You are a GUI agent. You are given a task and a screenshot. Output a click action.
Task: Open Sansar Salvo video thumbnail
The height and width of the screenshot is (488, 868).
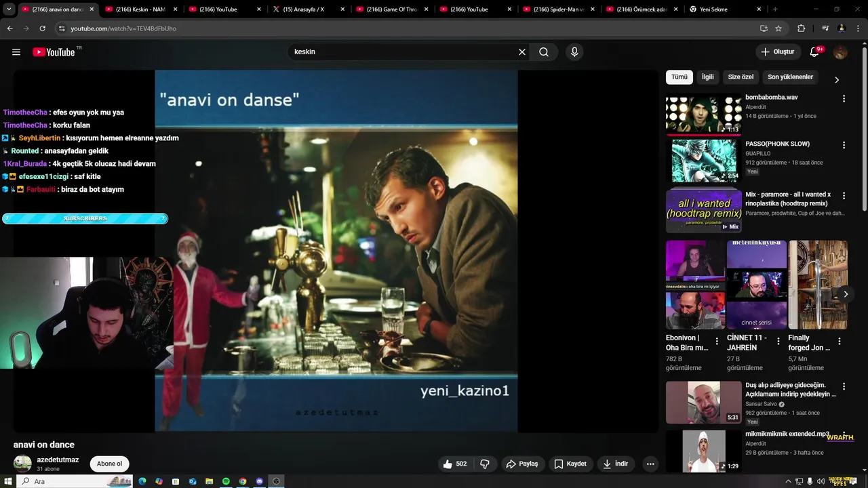coord(703,403)
